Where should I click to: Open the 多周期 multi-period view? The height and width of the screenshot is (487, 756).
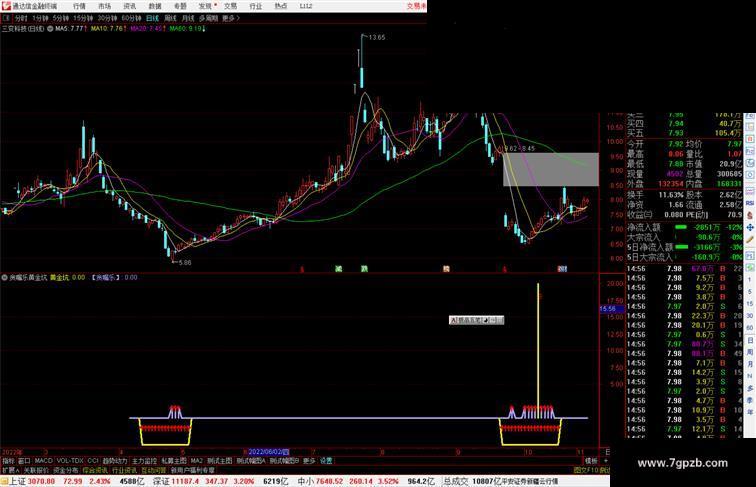click(x=208, y=18)
